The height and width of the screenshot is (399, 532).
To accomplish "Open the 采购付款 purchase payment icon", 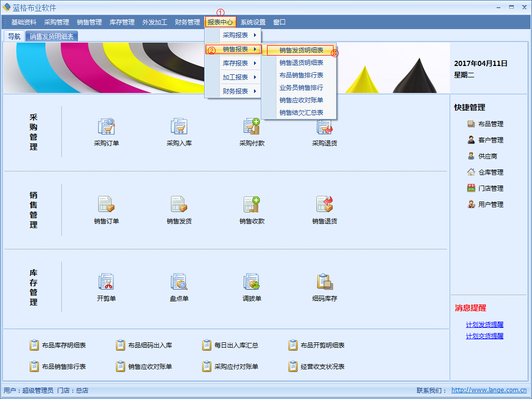I will click(x=251, y=126).
